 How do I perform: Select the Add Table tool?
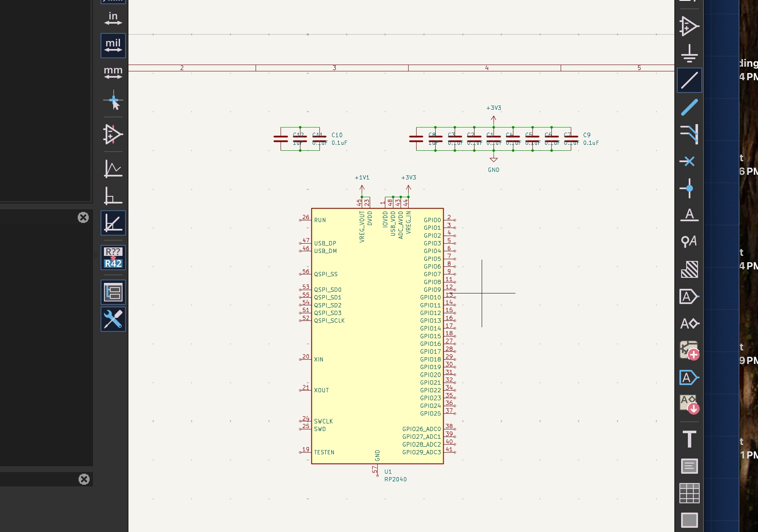coord(689,493)
